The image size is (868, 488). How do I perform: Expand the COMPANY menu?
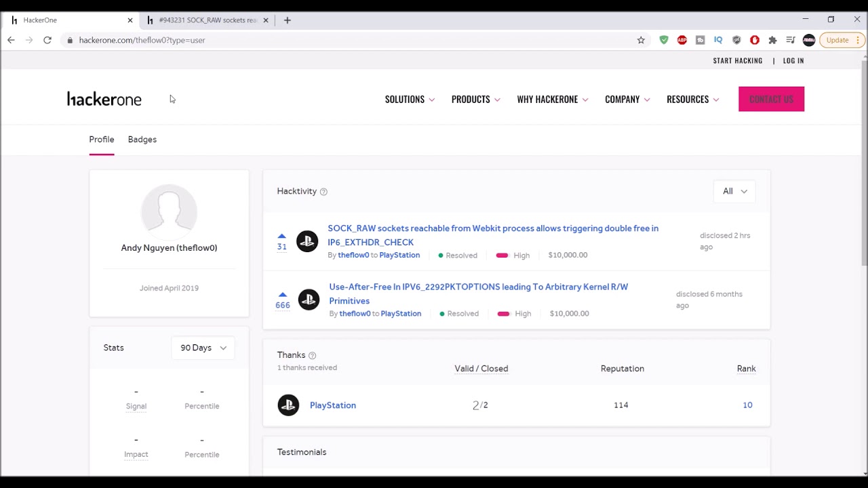(x=627, y=99)
